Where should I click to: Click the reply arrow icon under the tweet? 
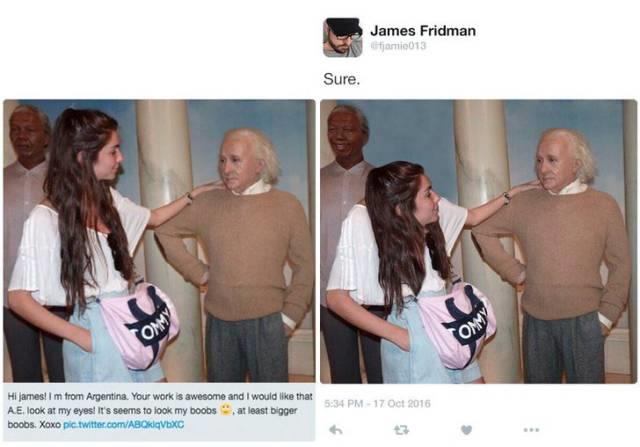(336, 429)
